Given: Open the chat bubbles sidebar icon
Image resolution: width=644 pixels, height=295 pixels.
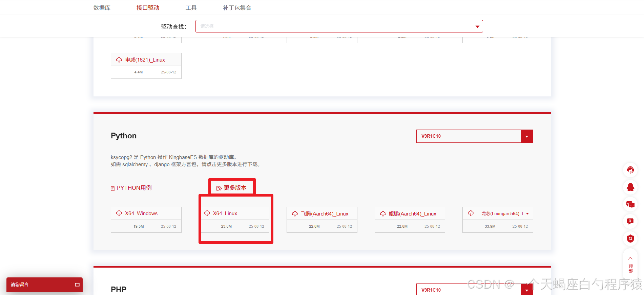Looking at the screenshot, I should [x=630, y=204].
